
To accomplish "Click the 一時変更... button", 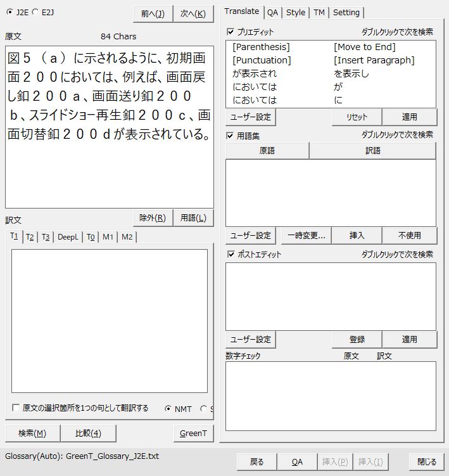I will 306,235.
